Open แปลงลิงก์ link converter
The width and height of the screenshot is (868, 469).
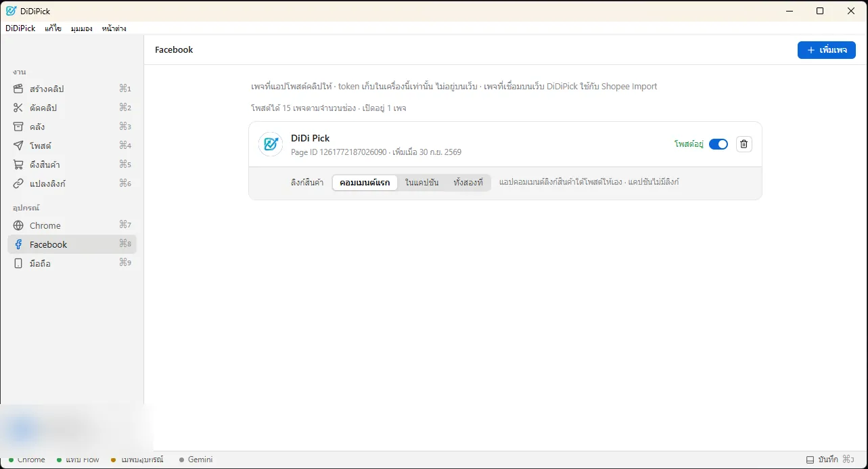(x=72, y=183)
